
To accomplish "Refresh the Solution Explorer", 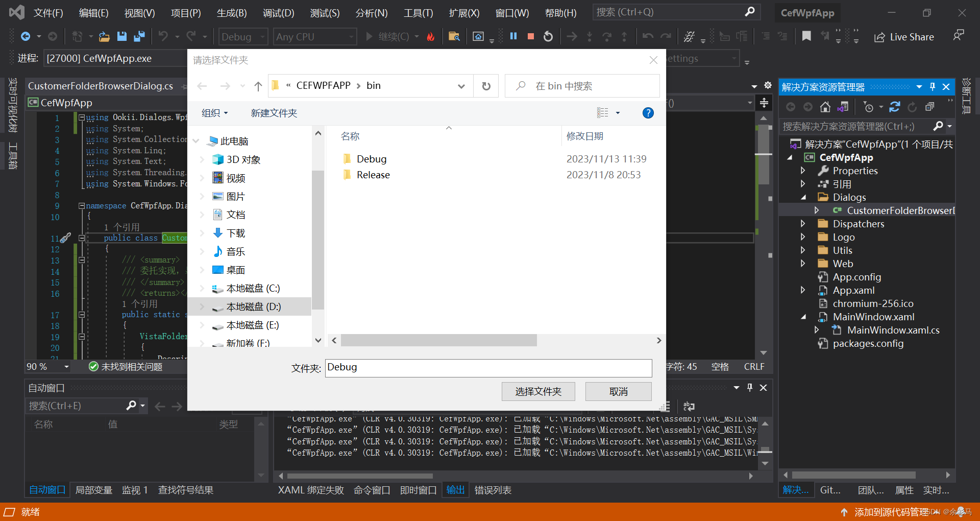I will [x=894, y=107].
